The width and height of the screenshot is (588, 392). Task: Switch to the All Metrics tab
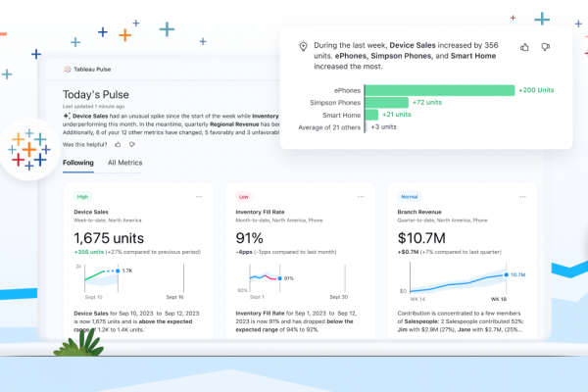click(124, 163)
